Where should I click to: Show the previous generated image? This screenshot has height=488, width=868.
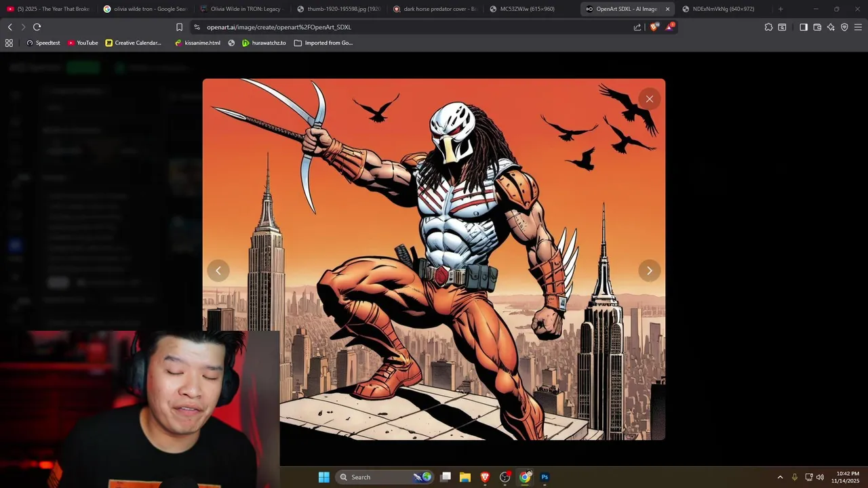click(x=218, y=270)
